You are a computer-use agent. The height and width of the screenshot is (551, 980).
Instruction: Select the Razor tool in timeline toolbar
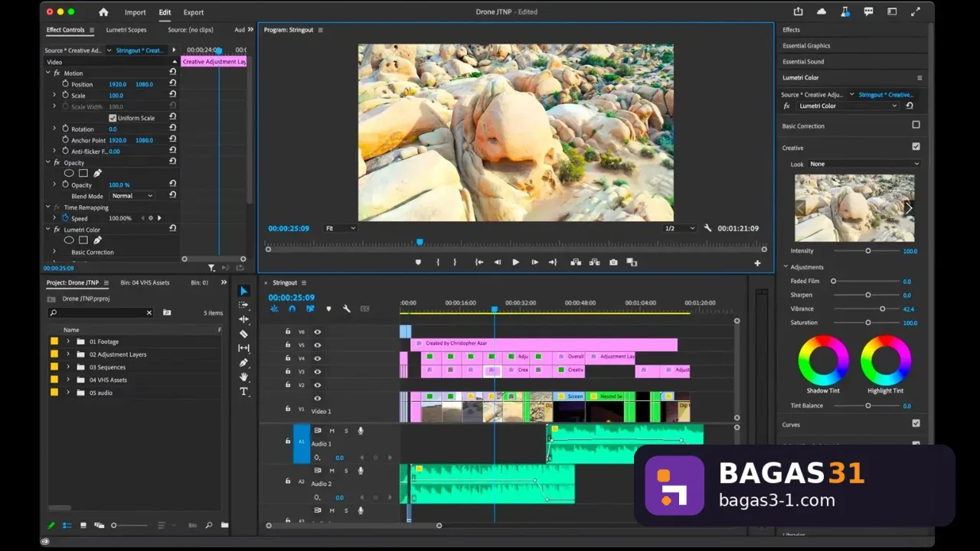click(x=243, y=334)
